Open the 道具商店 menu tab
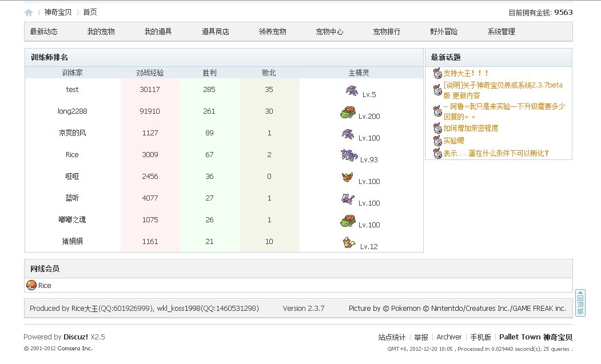 216,32
